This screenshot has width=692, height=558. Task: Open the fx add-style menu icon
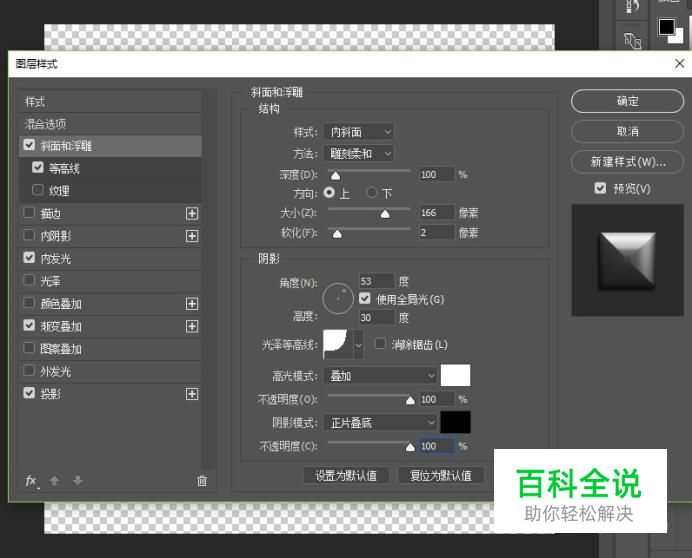tap(31, 481)
